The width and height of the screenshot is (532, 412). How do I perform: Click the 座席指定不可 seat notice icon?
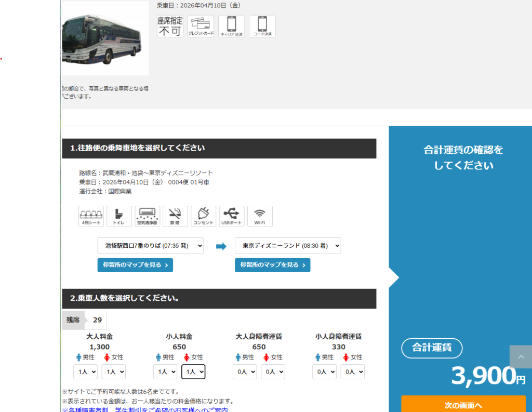click(169, 26)
